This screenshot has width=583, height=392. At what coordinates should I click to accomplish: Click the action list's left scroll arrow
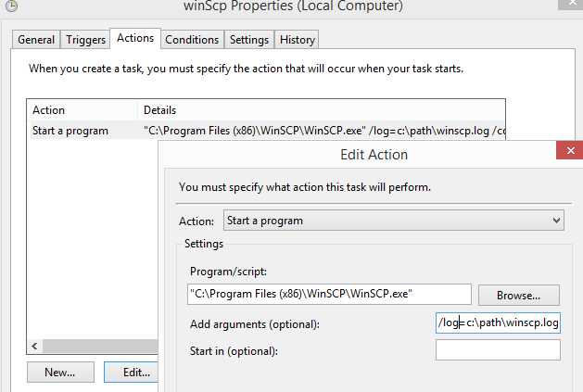point(35,346)
